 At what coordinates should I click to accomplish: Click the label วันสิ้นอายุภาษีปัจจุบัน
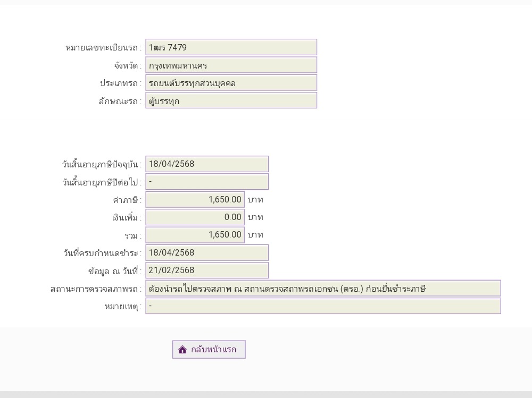102,164
